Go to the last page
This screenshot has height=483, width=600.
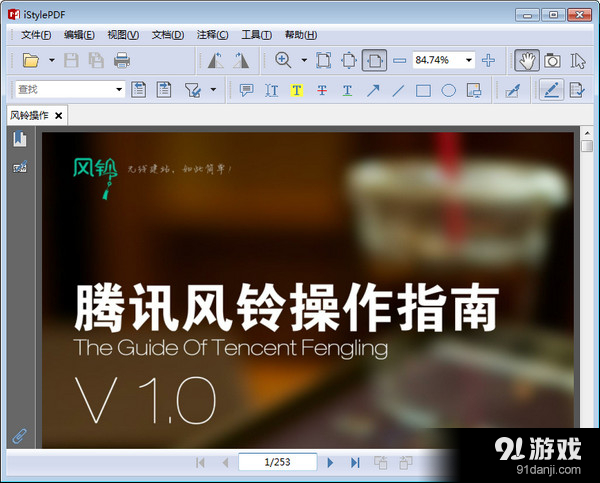coord(355,463)
